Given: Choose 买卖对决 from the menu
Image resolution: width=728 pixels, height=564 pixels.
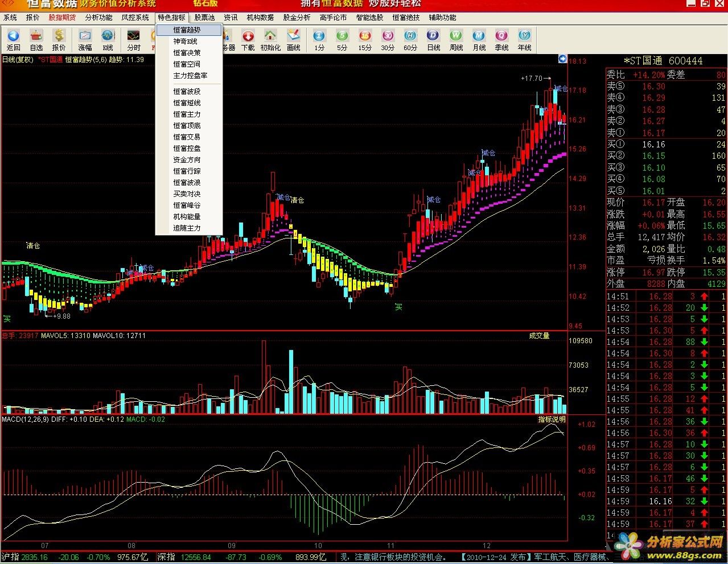Looking at the screenshot, I should 189,194.
